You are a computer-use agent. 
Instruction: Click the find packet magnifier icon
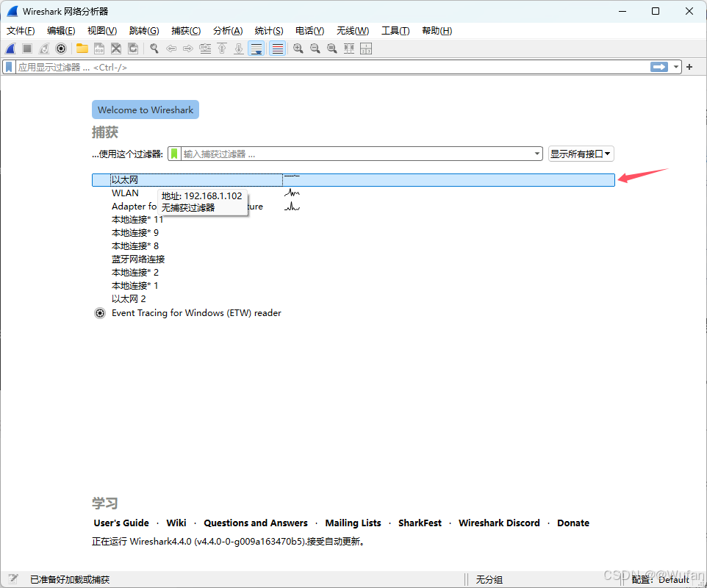[x=154, y=49]
